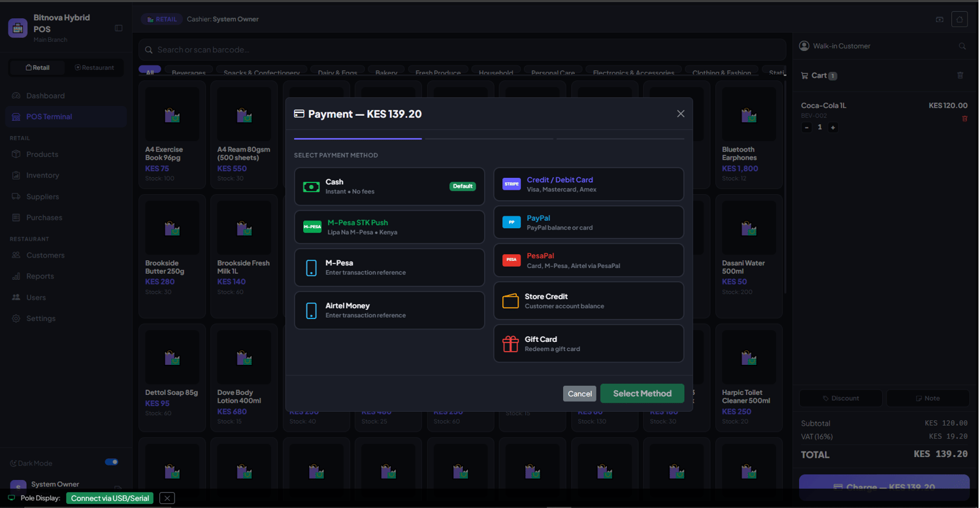
Task: Connect pole display via USB/Serial
Action: click(x=110, y=498)
